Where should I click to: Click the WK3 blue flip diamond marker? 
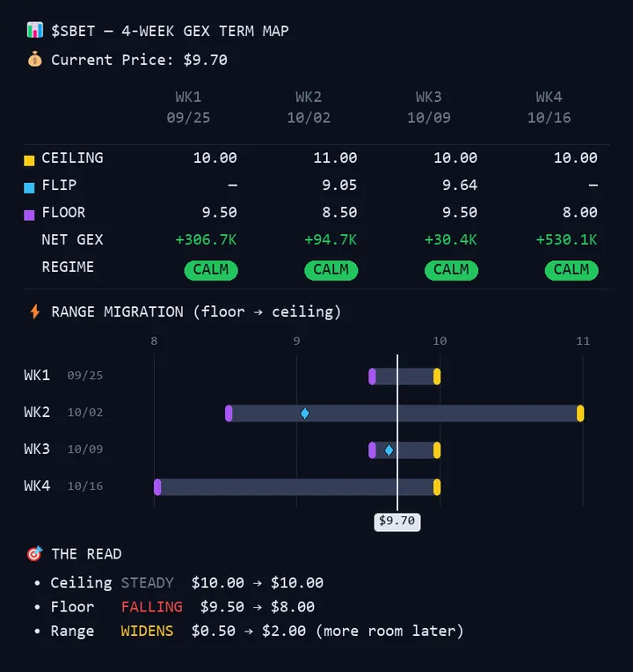(389, 450)
